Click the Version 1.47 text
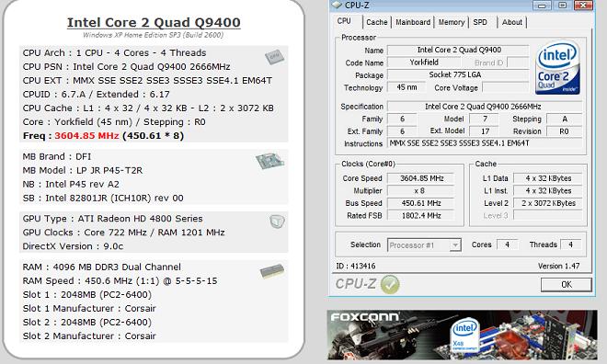The width and height of the screenshot is (607, 364). [558, 267]
